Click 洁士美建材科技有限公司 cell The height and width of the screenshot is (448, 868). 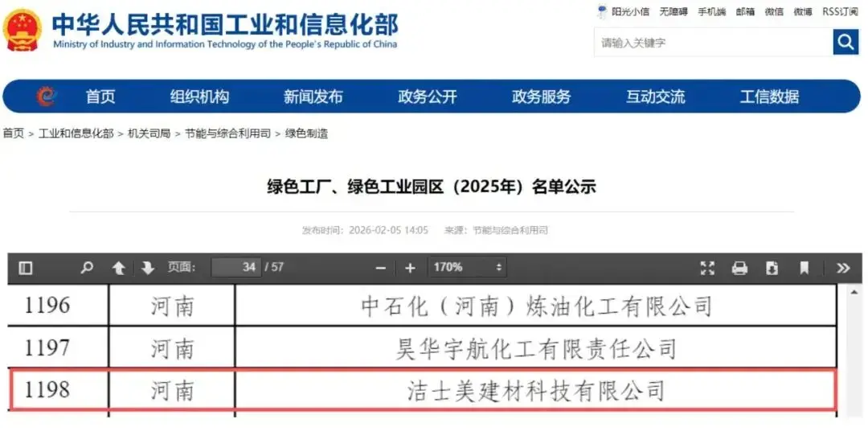click(x=536, y=390)
